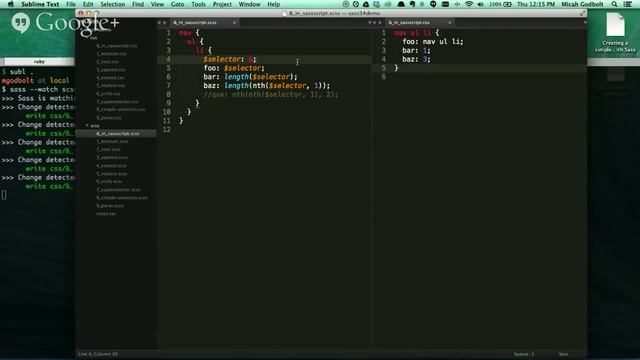Place cursor on 'foo: $selector;' line
Image resolution: width=640 pixels, height=360 pixels.
234,68
